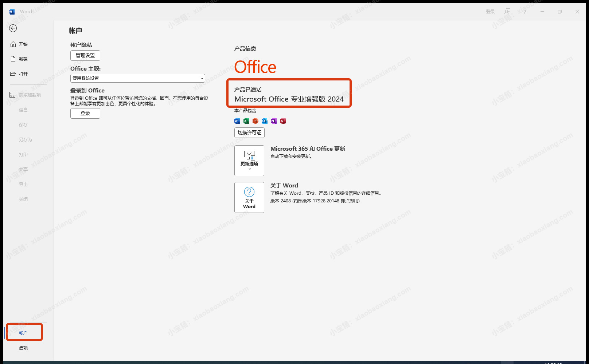
Task: Select the 帐户 sidebar item
Action: pyautogui.click(x=23, y=333)
